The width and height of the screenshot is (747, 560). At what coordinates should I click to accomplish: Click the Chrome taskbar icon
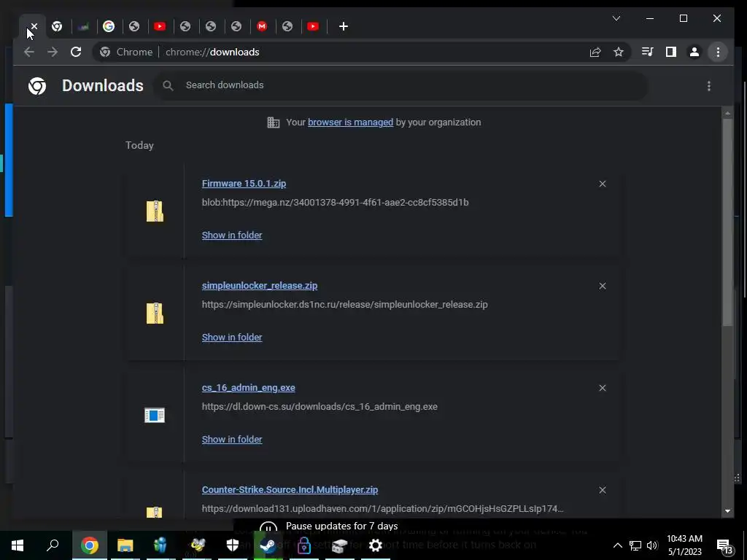click(89, 545)
